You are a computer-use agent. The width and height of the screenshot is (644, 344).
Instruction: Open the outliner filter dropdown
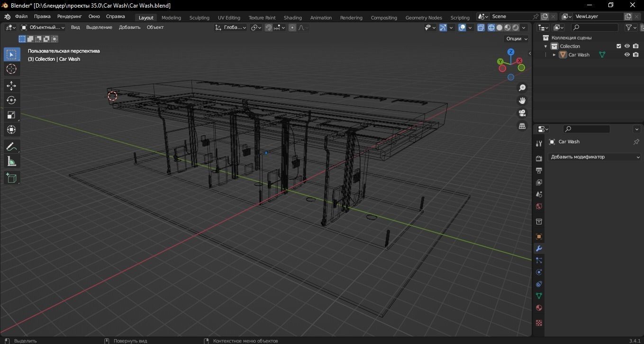click(x=631, y=28)
